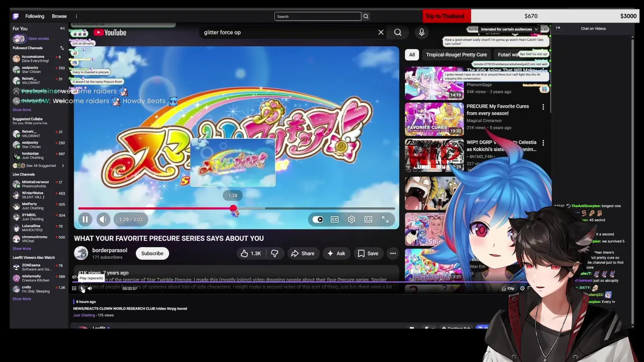Go to Twitch Browse tab

click(59, 16)
